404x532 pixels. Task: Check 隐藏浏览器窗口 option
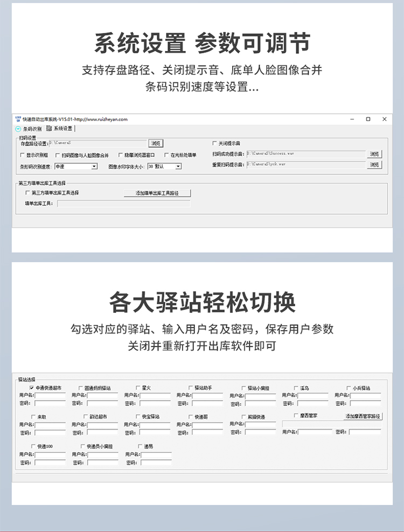point(121,155)
